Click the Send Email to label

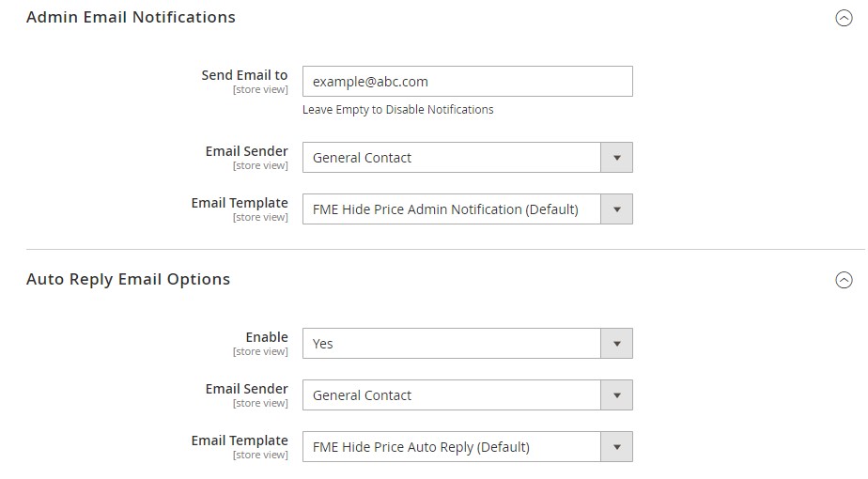(244, 75)
